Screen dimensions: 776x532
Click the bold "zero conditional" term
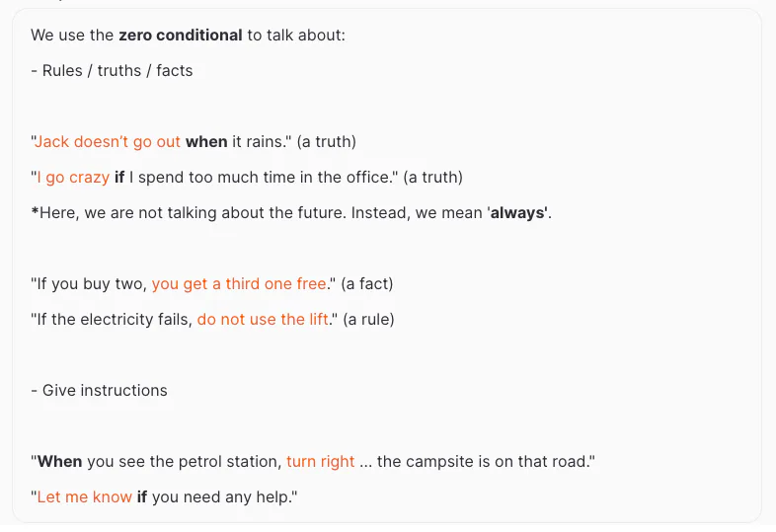pos(180,36)
